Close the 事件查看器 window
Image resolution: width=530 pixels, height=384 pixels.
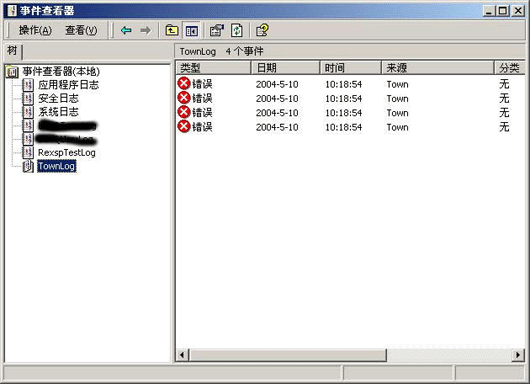click(518, 11)
